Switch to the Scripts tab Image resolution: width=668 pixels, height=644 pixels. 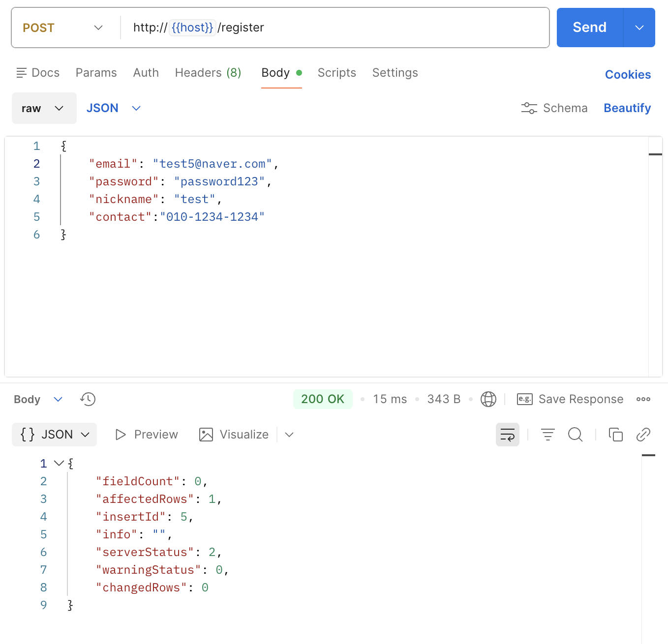pos(337,73)
